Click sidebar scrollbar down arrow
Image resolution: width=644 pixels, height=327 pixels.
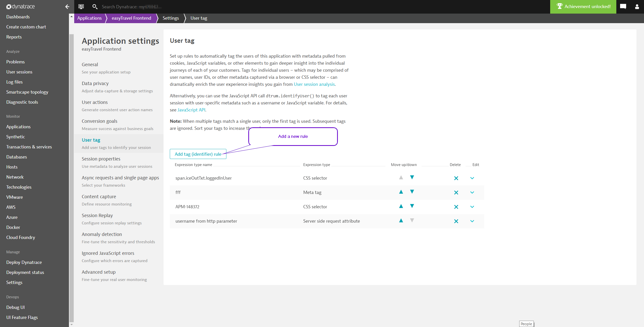point(71,324)
